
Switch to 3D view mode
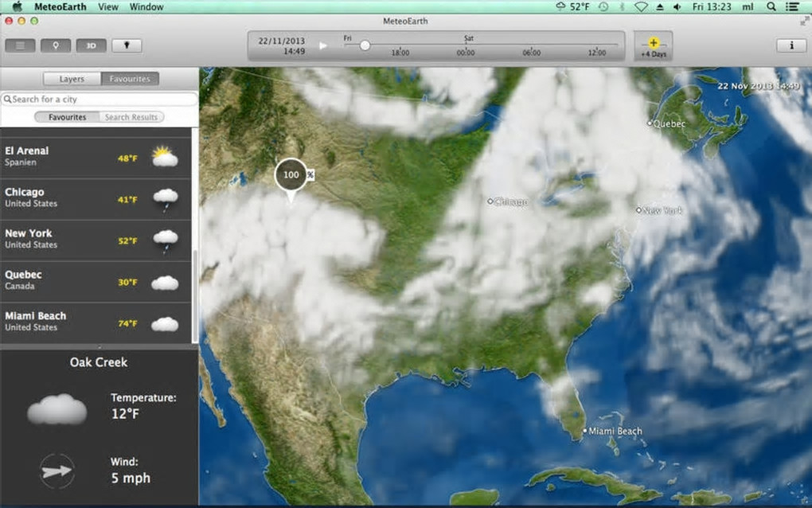(91, 45)
